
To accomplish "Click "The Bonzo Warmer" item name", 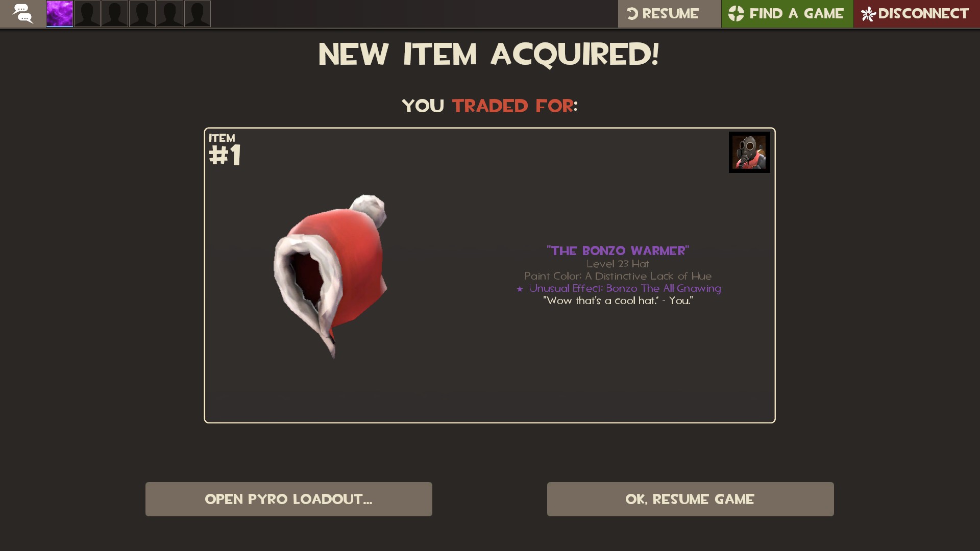I will (x=618, y=251).
